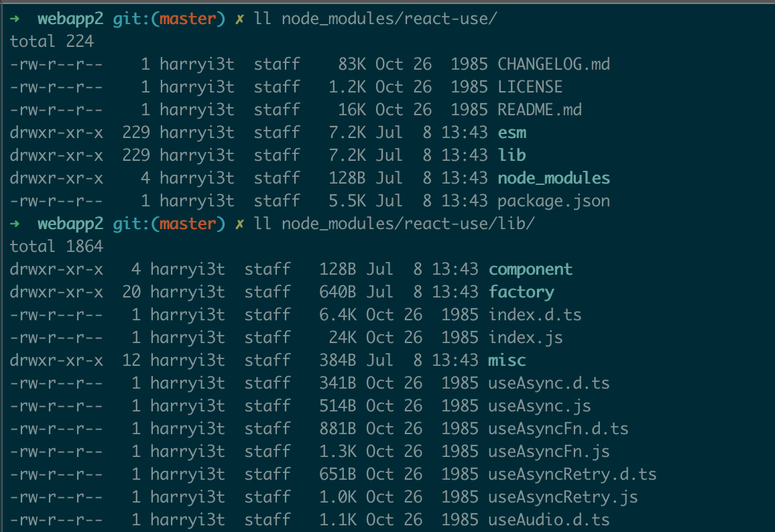Click the useAsyncRetry.d.ts file name

pyautogui.click(x=573, y=474)
